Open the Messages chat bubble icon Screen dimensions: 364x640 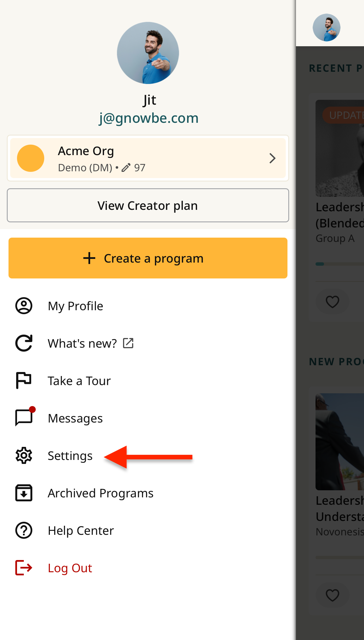(x=25, y=417)
